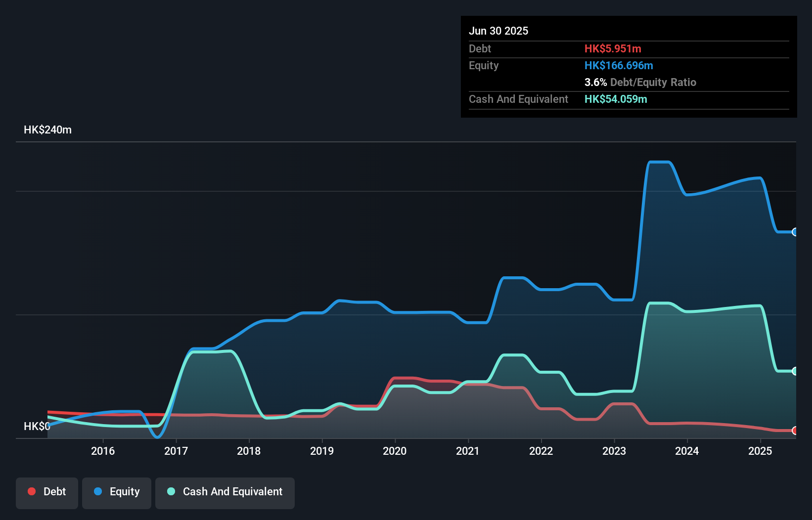This screenshot has width=812, height=520.
Task: Toggle the Equity series visibility
Action: (x=117, y=492)
